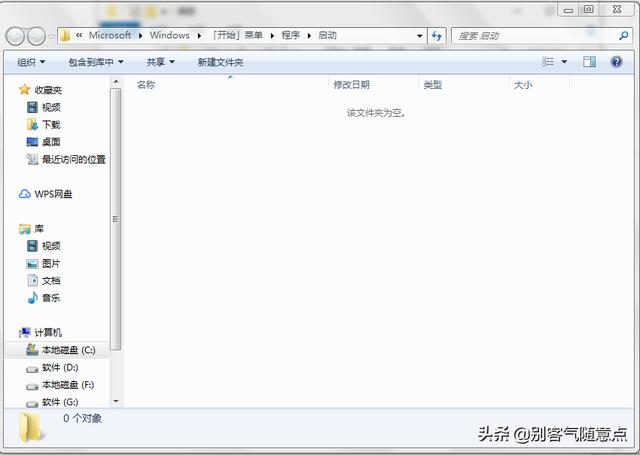
Task: Toggle the preview pane icon
Action: (x=589, y=62)
